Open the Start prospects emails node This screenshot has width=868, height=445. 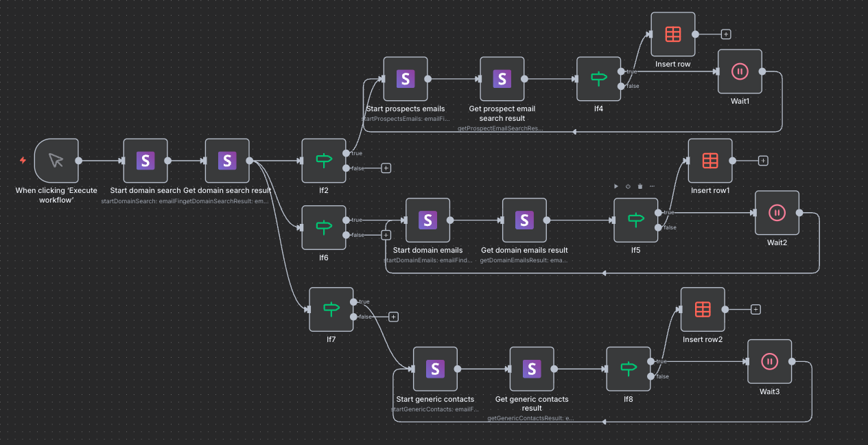406,79
